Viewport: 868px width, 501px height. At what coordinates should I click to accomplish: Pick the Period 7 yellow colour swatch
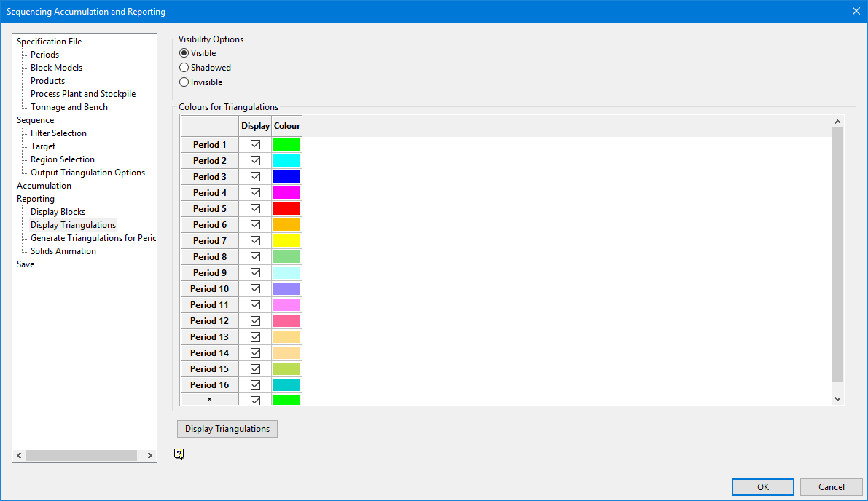[286, 241]
